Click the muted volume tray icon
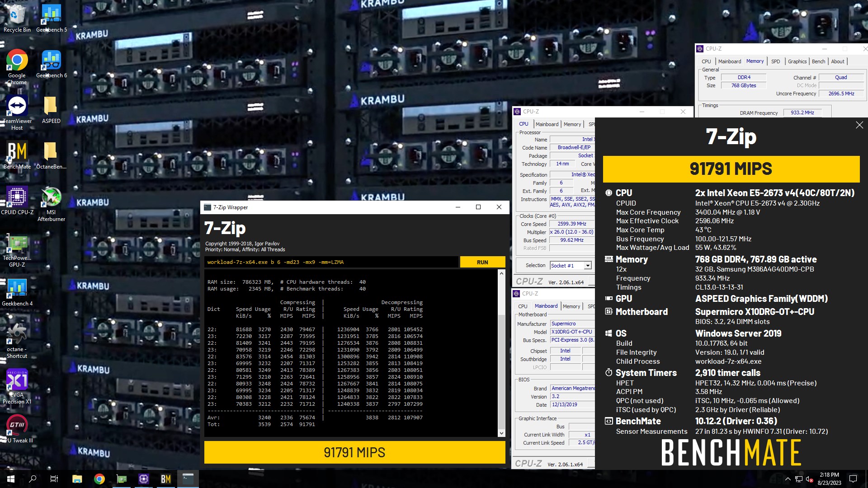The width and height of the screenshot is (868, 488). [810, 479]
